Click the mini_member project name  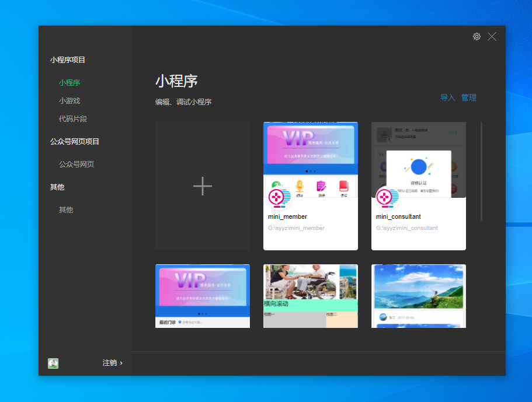point(287,216)
